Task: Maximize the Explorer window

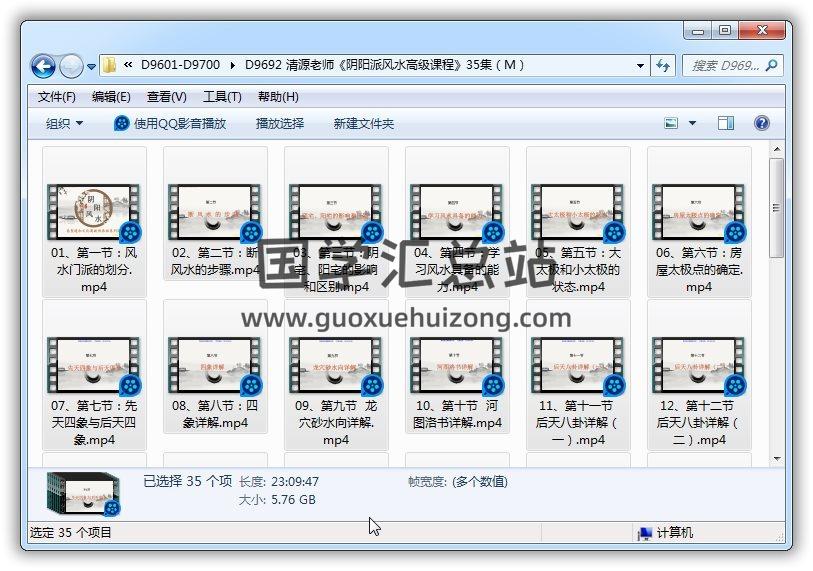Action: [x=725, y=31]
